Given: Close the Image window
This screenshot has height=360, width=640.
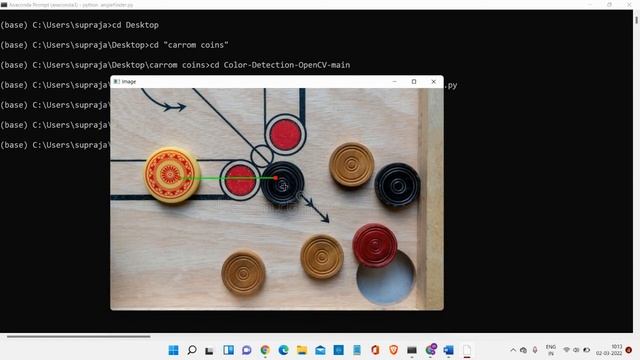Looking at the screenshot, I should click(433, 82).
